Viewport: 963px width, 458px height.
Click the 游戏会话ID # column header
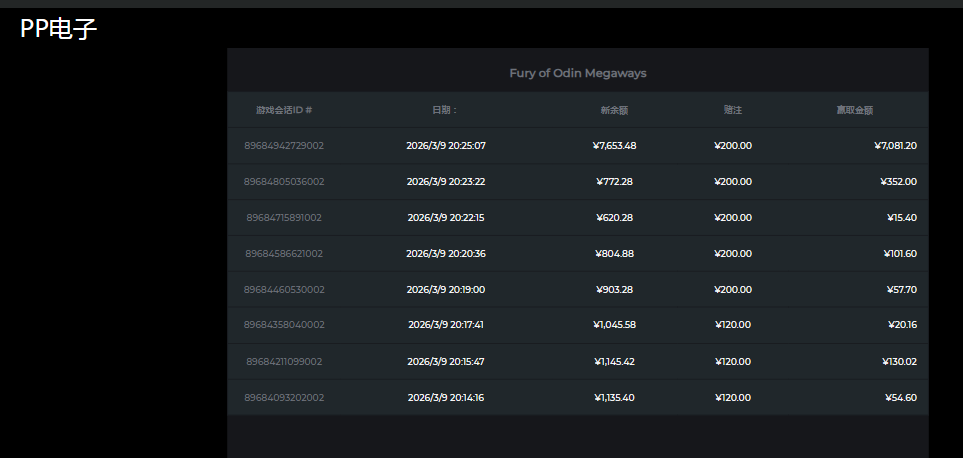point(284,110)
